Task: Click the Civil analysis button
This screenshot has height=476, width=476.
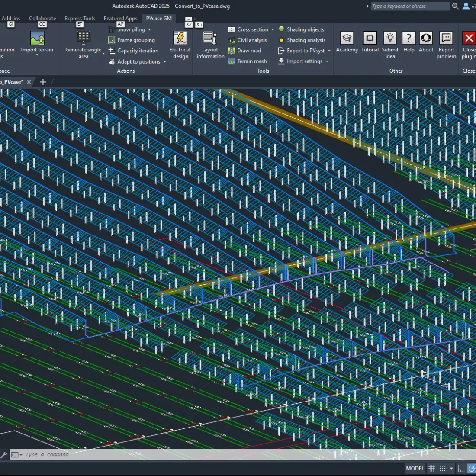Action: 252,40
